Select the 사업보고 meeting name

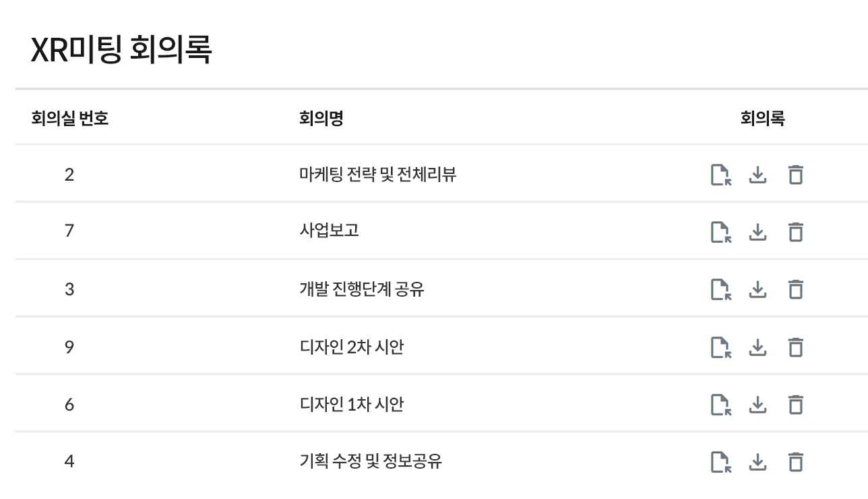tap(329, 231)
